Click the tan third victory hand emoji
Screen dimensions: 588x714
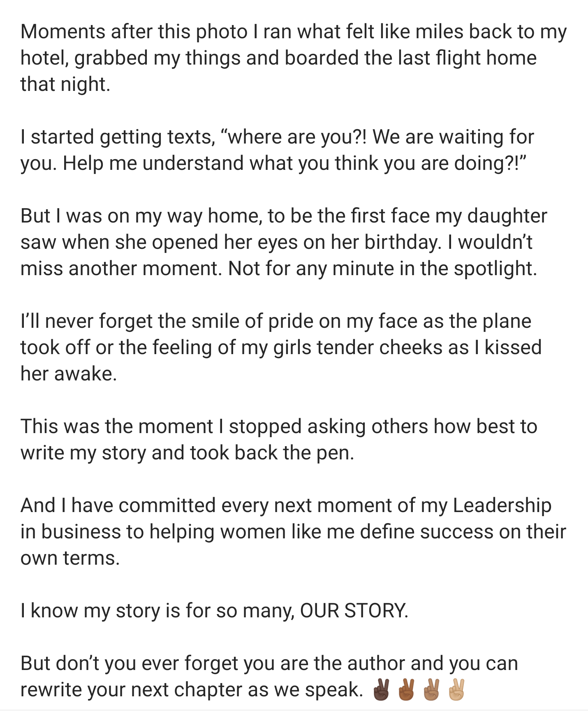point(432,690)
